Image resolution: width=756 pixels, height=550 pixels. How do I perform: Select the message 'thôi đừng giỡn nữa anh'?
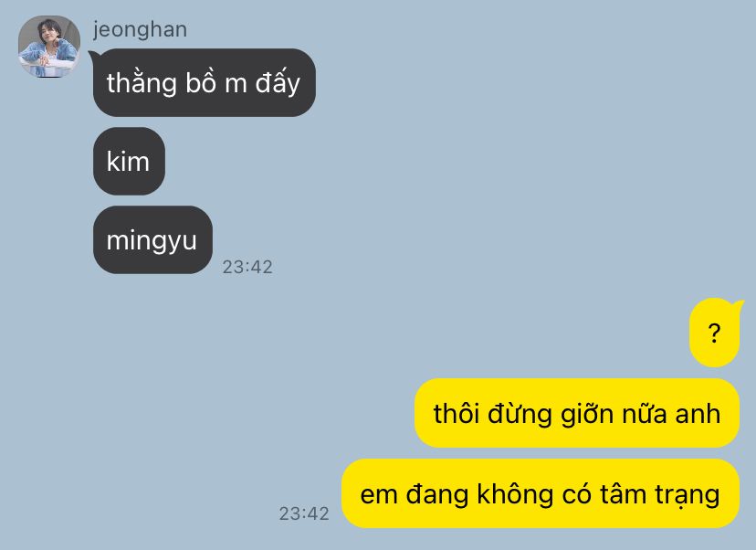point(577,414)
